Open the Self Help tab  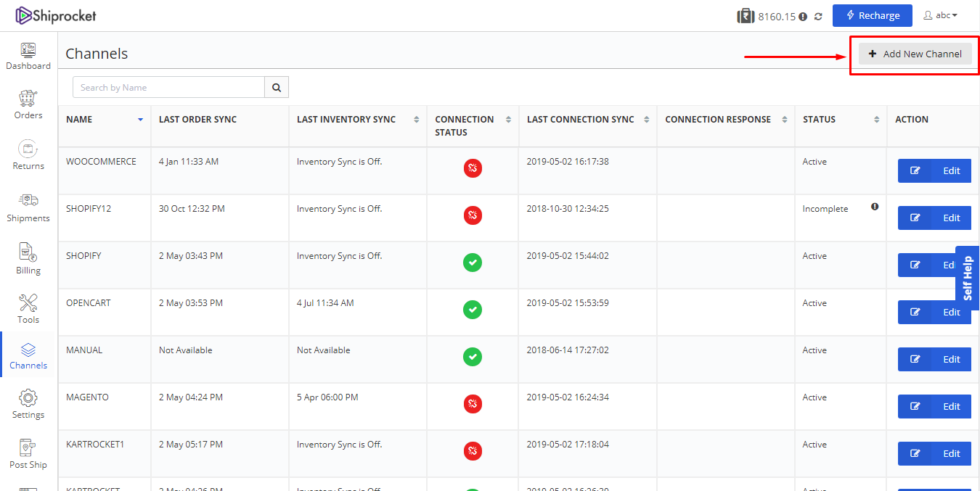point(968,278)
